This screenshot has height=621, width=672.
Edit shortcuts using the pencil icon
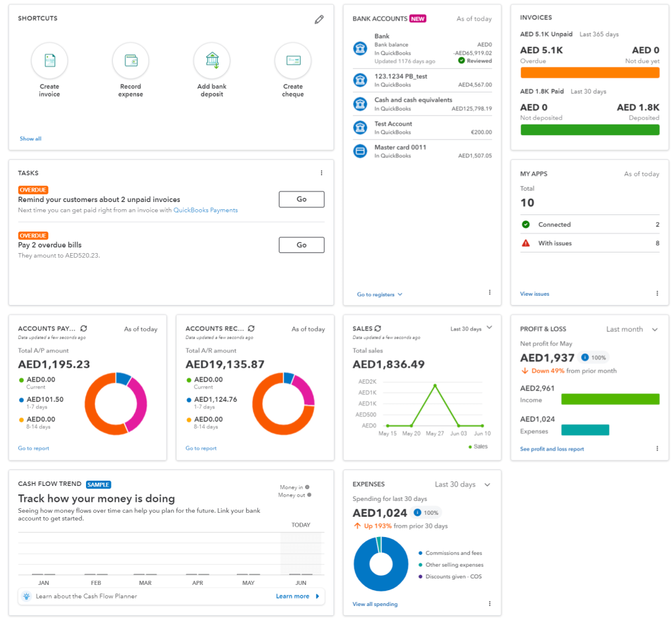(x=319, y=20)
